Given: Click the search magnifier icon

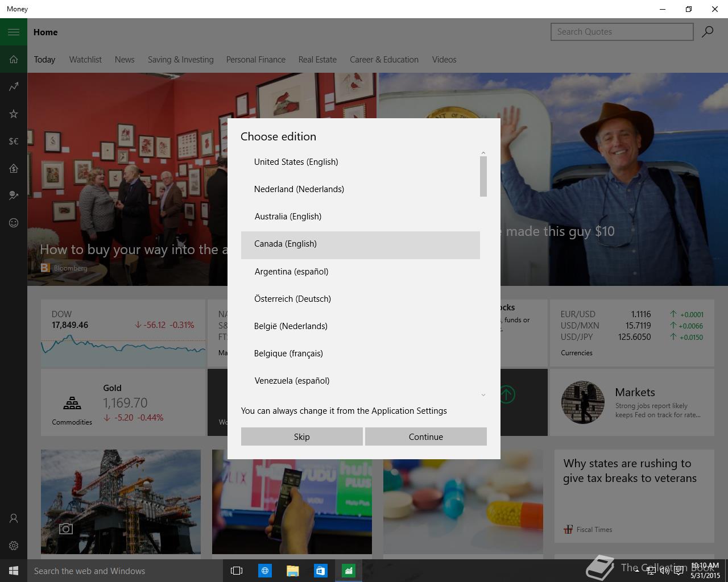Looking at the screenshot, I should tap(708, 32).
